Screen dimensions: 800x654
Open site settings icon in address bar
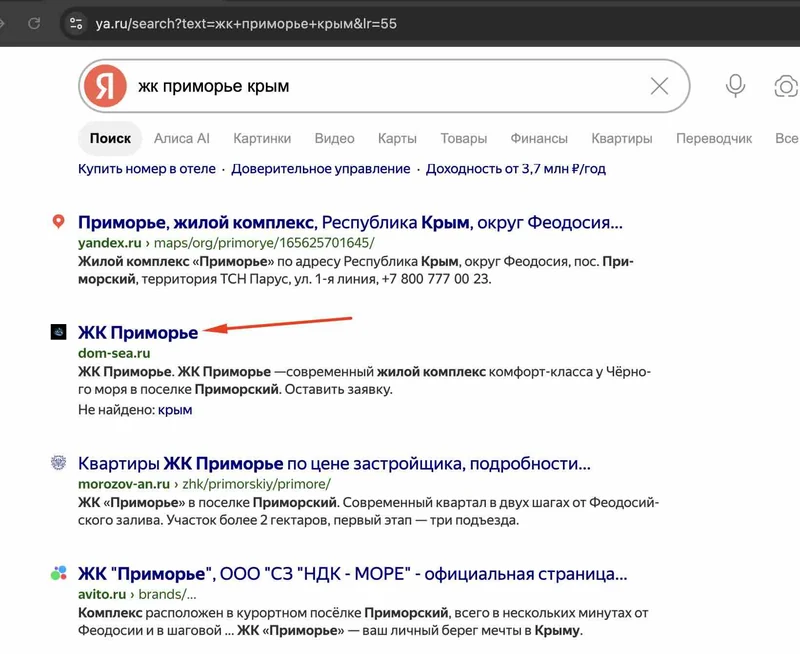(76, 23)
